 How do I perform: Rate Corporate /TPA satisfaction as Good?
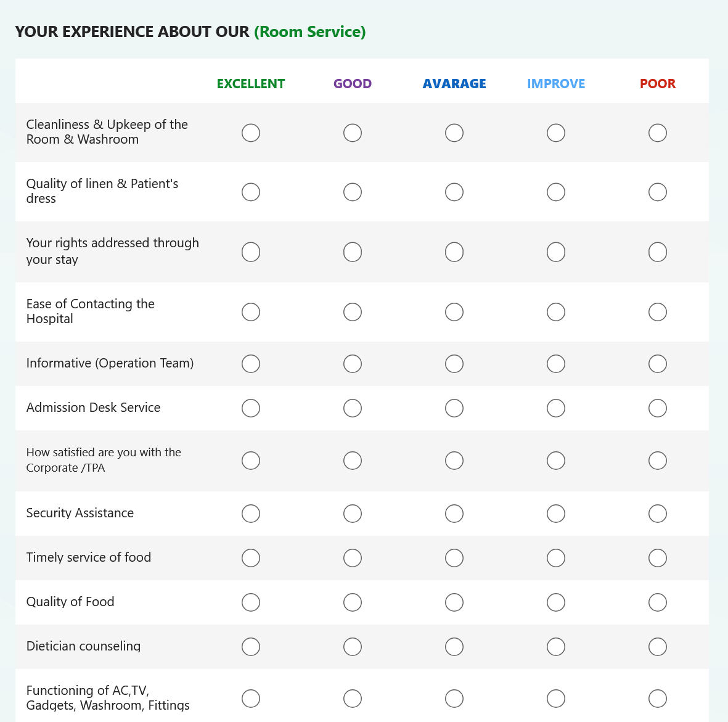353,461
